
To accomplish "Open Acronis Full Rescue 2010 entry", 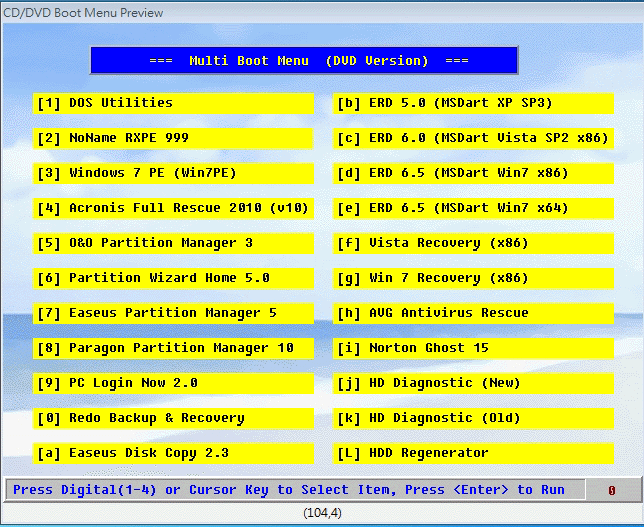I will [173, 208].
